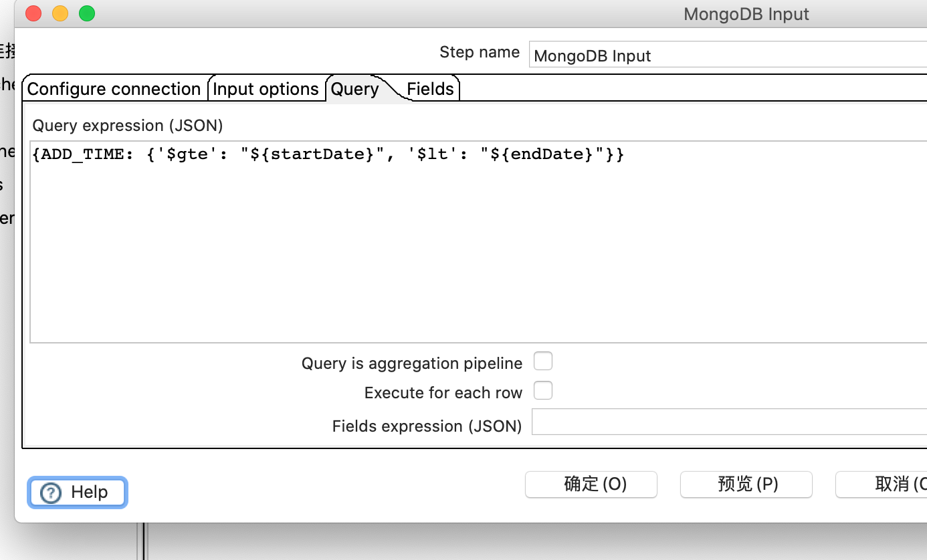
Task: Click the MongoDB Input title bar
Action: tap(746, 13)
